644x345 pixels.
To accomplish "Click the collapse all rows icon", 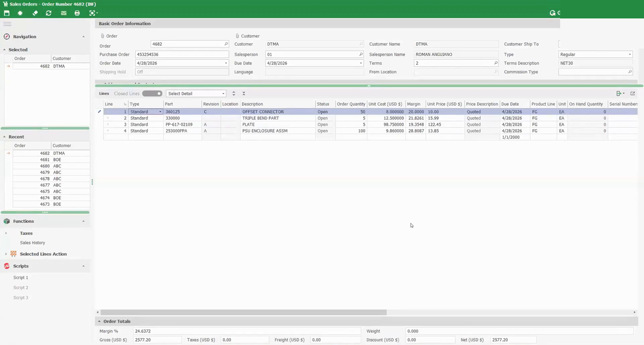I will point(244,94).
